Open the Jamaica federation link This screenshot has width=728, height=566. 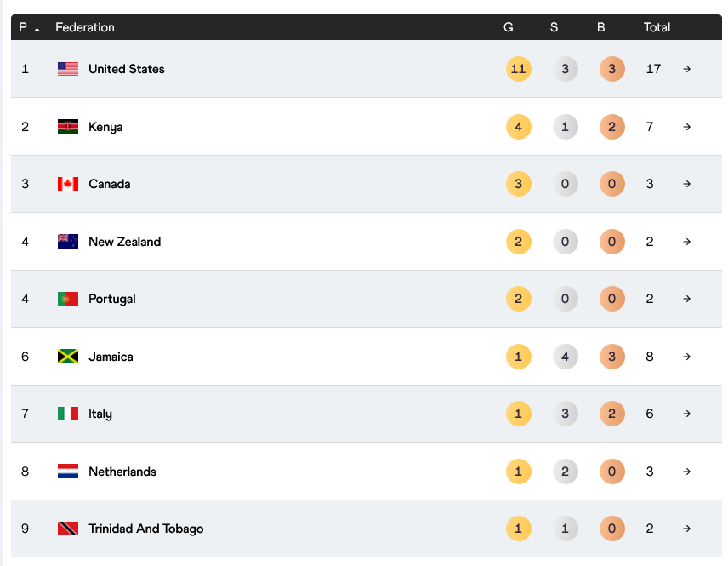pos(111,357)
